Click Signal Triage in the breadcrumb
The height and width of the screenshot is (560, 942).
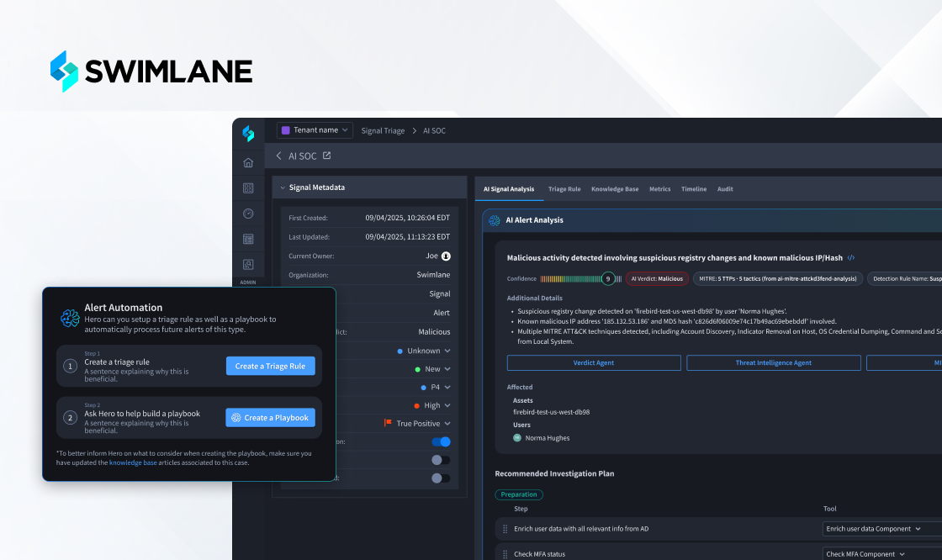383,131
